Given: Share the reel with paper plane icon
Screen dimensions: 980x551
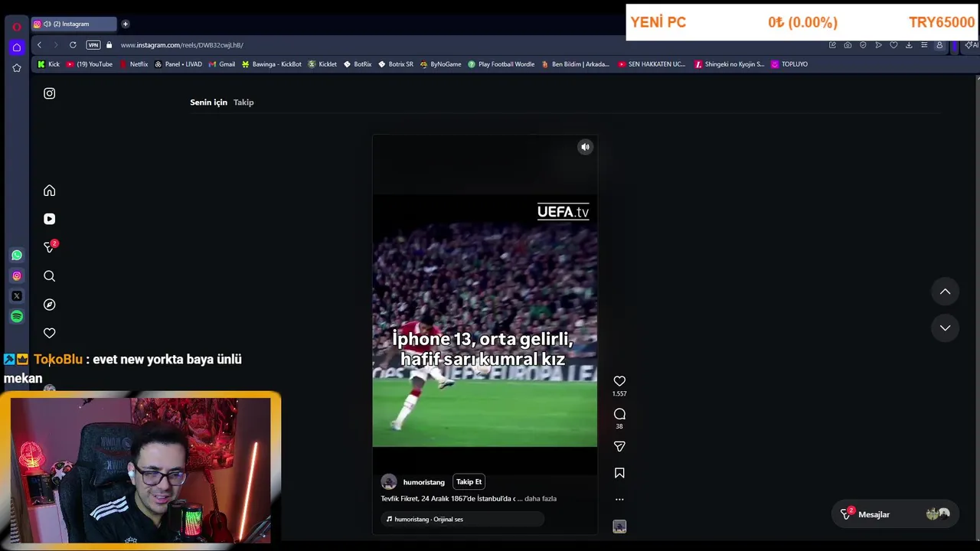Looking at the screenshot, I should coord(619,446).
